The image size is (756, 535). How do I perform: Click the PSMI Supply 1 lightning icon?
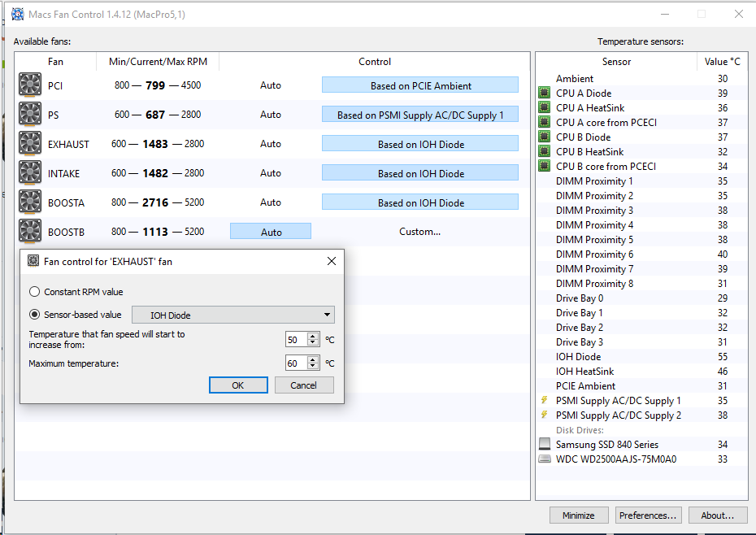click(x=545, y=400)
